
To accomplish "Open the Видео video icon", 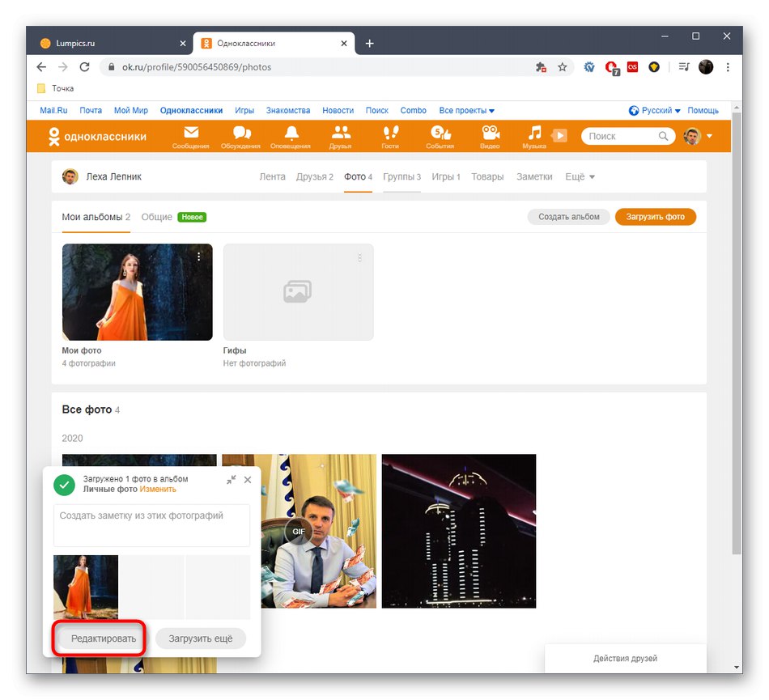I will [490, 137].
